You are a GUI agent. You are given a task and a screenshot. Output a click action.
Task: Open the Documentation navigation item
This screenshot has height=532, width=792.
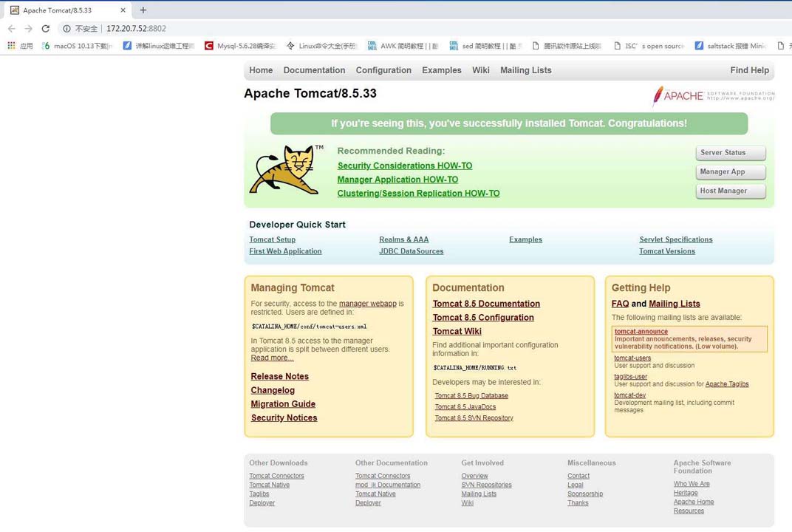[x=314, y=70]
